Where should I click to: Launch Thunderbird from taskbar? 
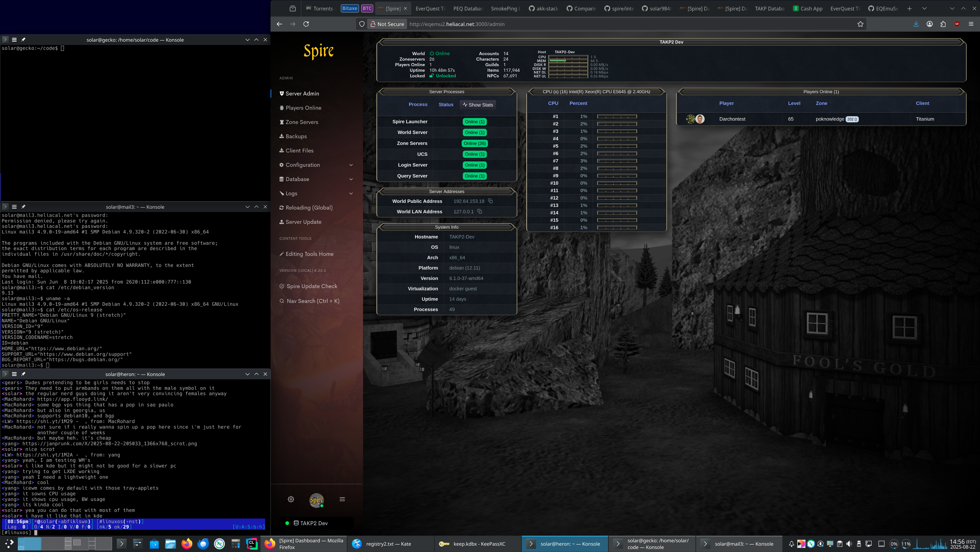tap(203, 544)
